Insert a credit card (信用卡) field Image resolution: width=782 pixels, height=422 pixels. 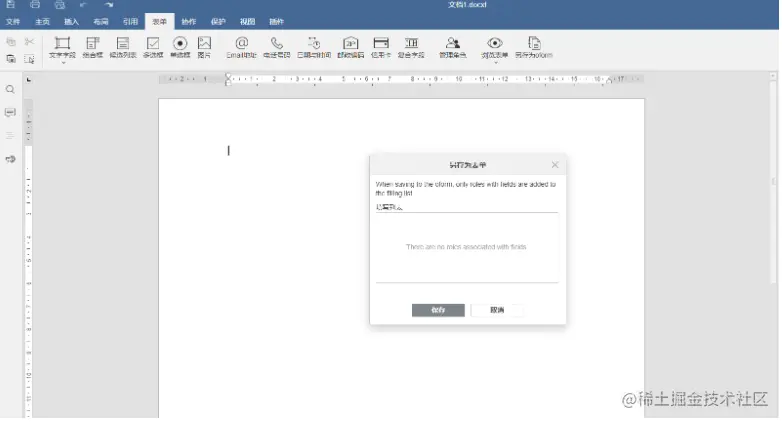pyautogui.click(x=381, y=48)
